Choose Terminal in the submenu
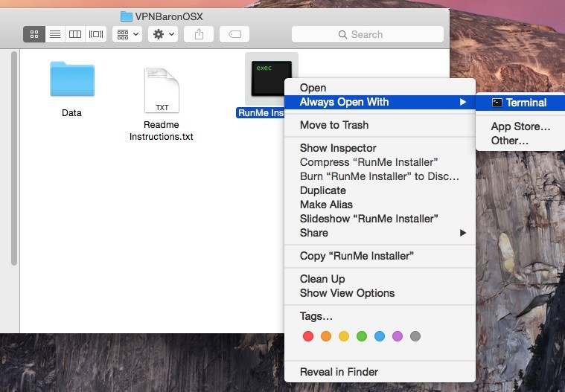 520,103
